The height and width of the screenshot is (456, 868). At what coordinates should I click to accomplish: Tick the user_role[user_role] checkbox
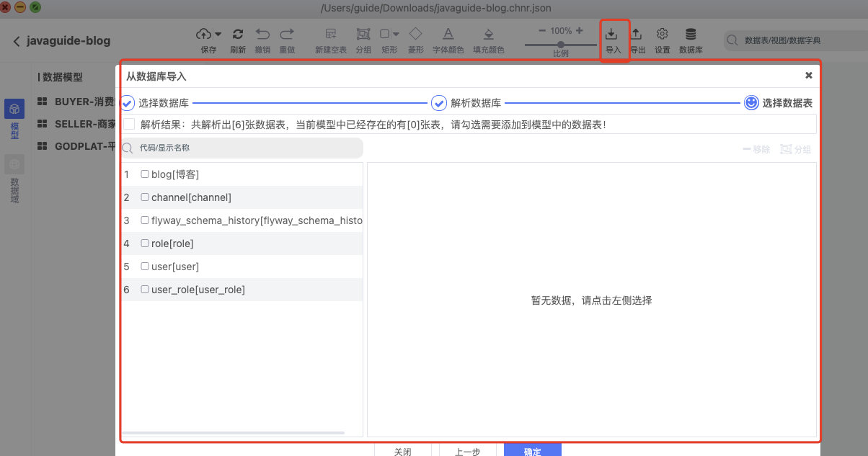[x=145, y=290]
